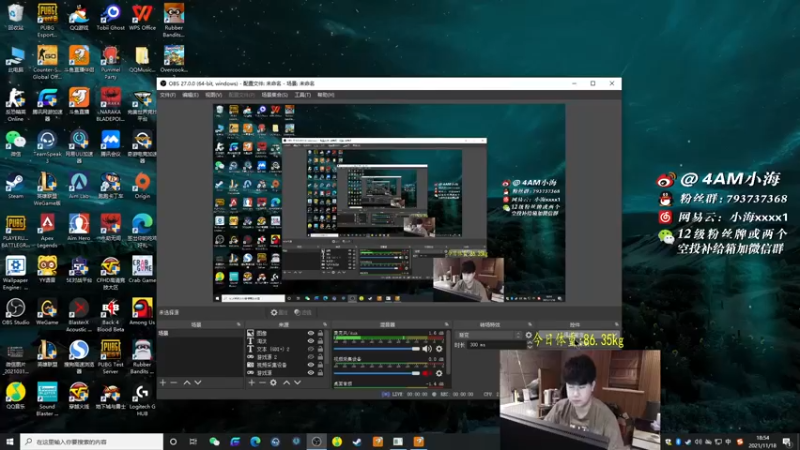Launch Among Us from the desktop
The height and width of the screenshot is (450, 800).
pos(142,312)
